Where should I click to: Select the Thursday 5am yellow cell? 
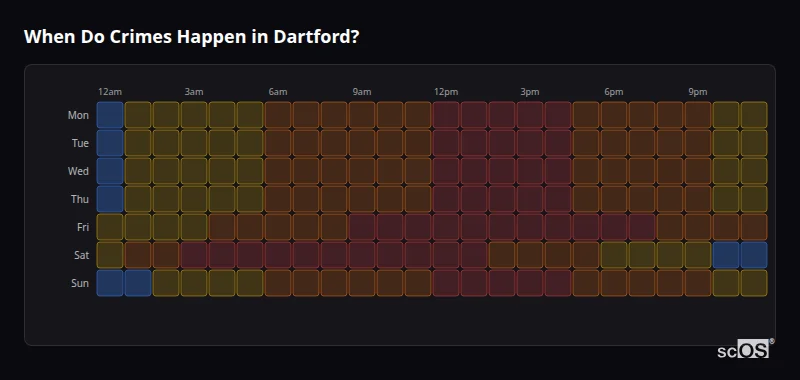point(250,199)
